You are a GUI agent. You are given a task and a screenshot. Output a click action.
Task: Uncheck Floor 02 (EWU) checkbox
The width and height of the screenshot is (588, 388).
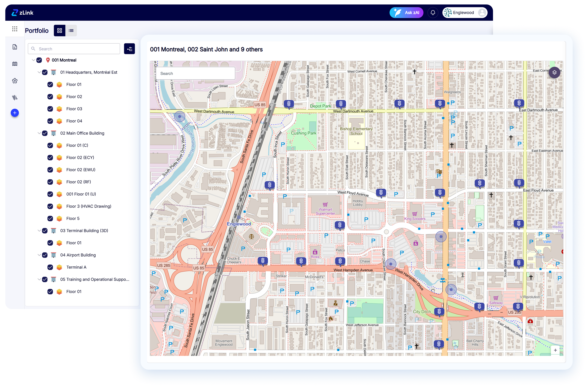[50, 170]
